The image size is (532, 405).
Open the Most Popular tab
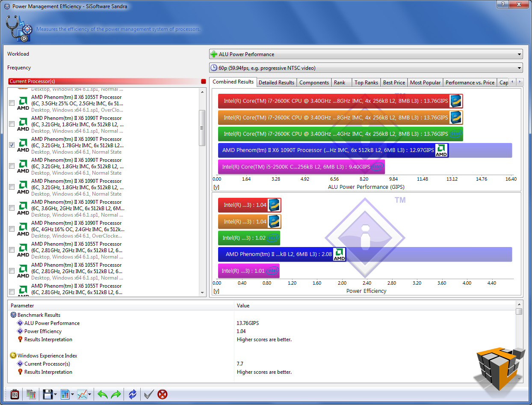[425, 83]
